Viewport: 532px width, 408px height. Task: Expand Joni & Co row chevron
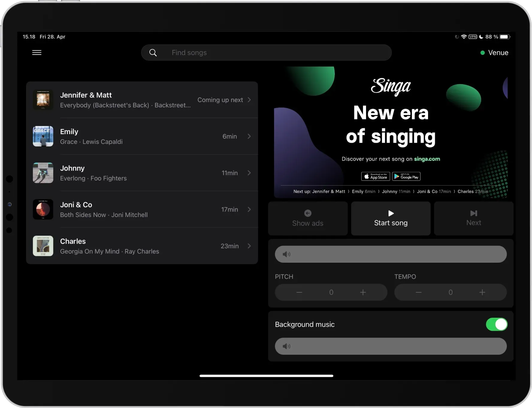point(249,210)
